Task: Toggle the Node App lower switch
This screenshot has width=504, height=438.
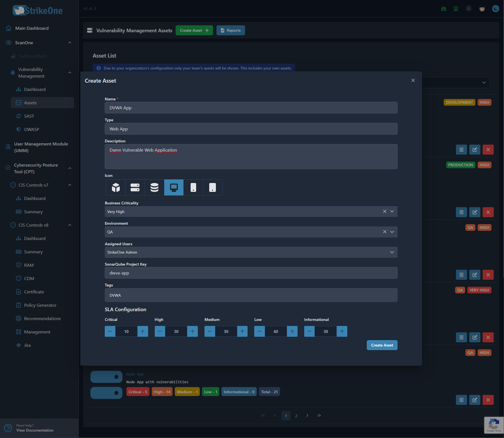Action: [x=106, y=393]
